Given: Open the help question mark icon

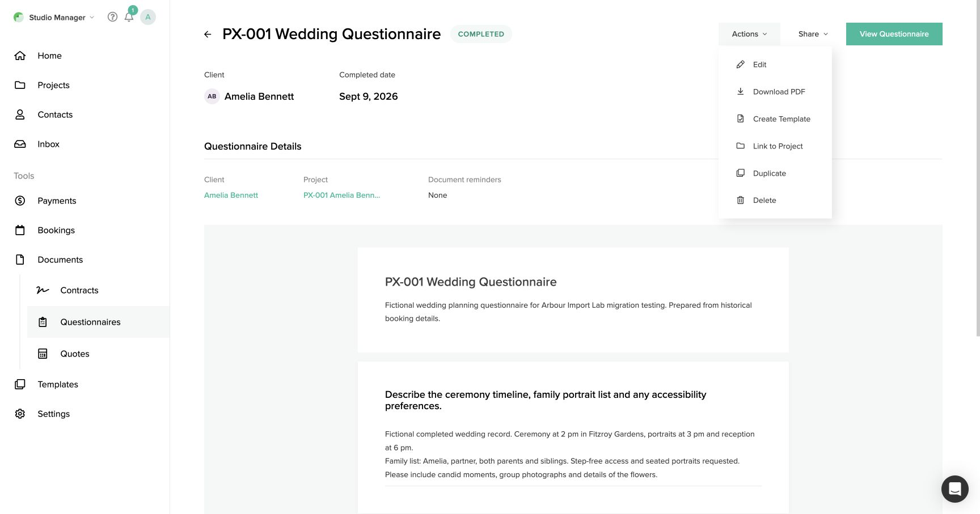Looking at the screenshot, I should 112,17.
